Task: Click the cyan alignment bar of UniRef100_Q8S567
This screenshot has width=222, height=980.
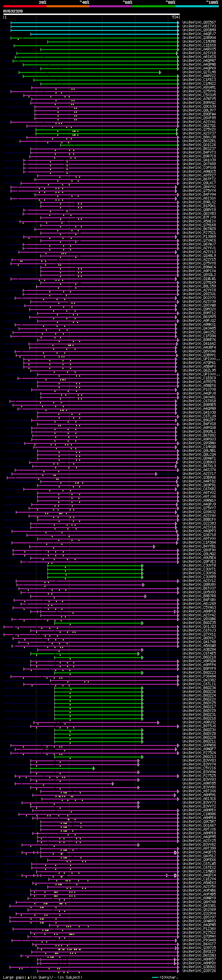Action: pos(95,23)
